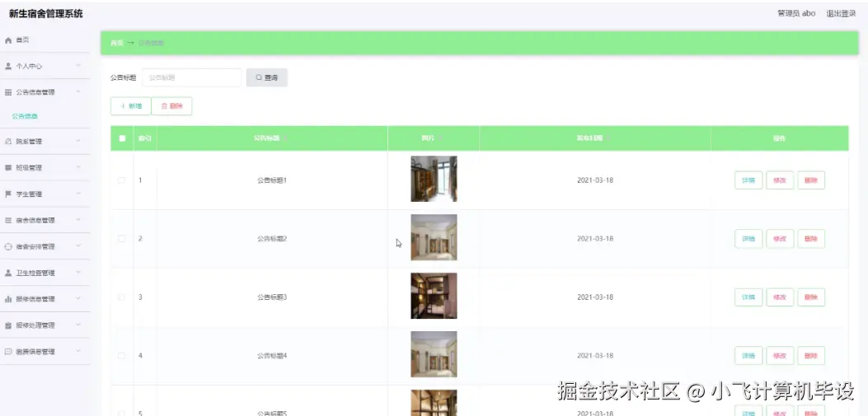The width and height of the screenshot is (868, 416).
Task: Open the dorm thumbnail in row 公告标题3
Action: click(434, 296)
